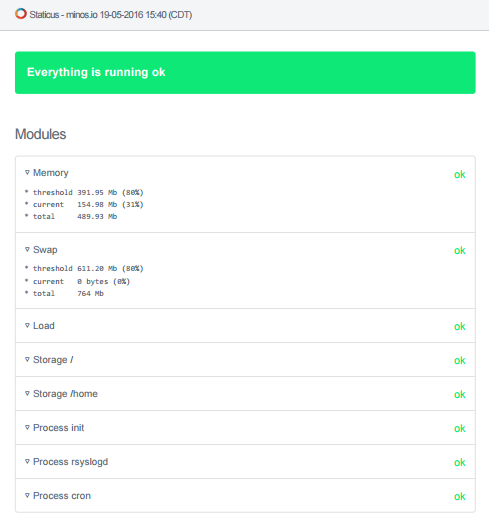
Task: Expand the Process cron disclosure triangle
Action: (27, 496)
